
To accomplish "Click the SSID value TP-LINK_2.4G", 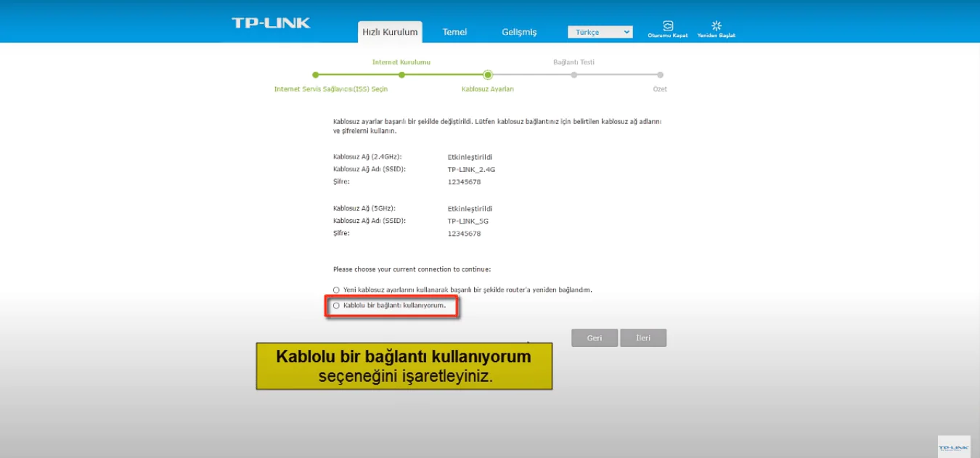I will pos(471,169).
